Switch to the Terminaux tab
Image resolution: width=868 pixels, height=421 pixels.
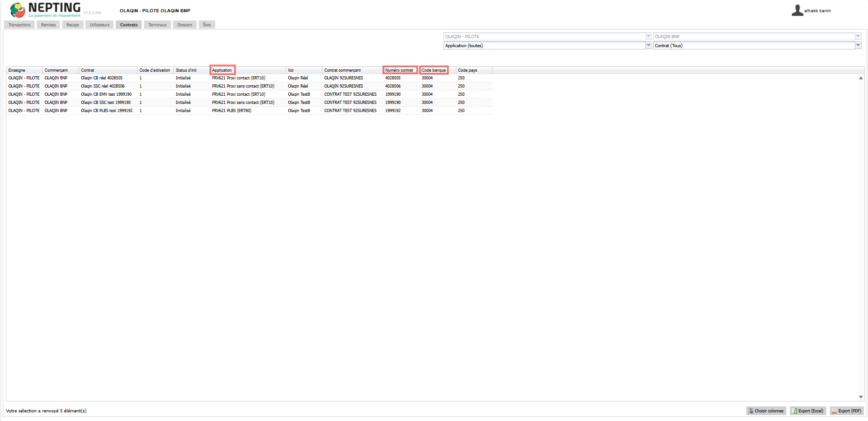coord(158,25)
